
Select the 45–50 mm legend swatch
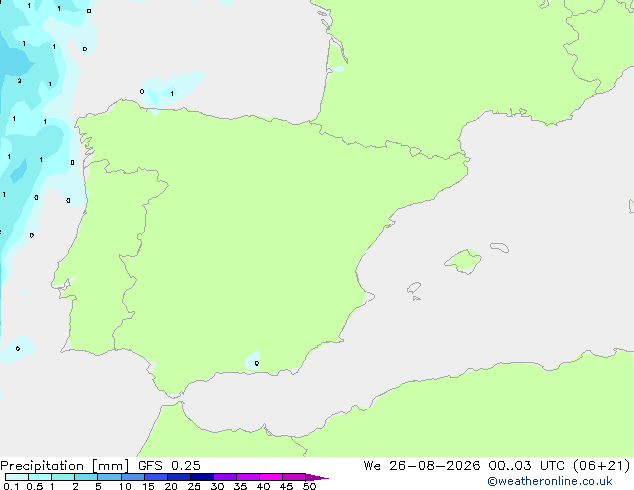tap(294, 477)
